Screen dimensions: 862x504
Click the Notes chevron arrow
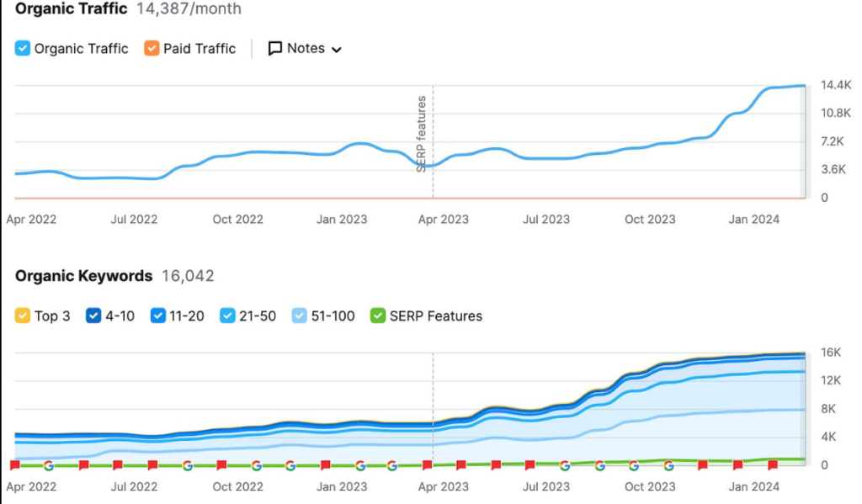(x=337, y=50)
